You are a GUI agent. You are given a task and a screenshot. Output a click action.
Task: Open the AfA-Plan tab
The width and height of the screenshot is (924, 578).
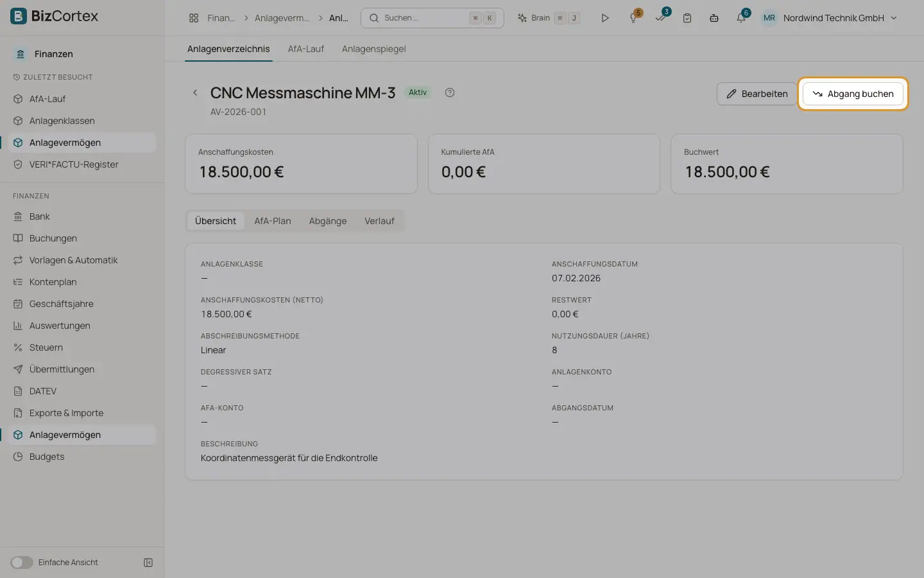pos(273,221)
